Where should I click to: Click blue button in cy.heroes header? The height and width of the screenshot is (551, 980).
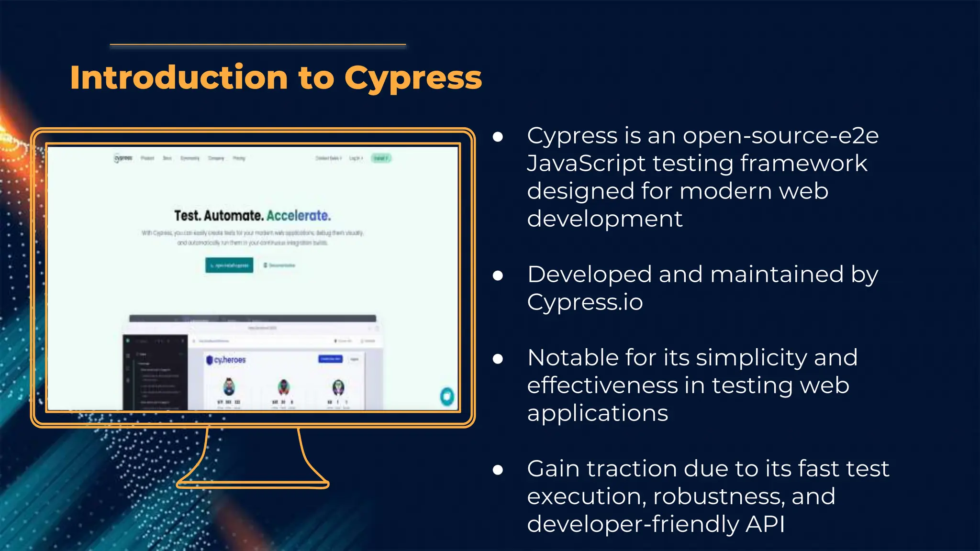pyautogui.click(x=330, y=359)
